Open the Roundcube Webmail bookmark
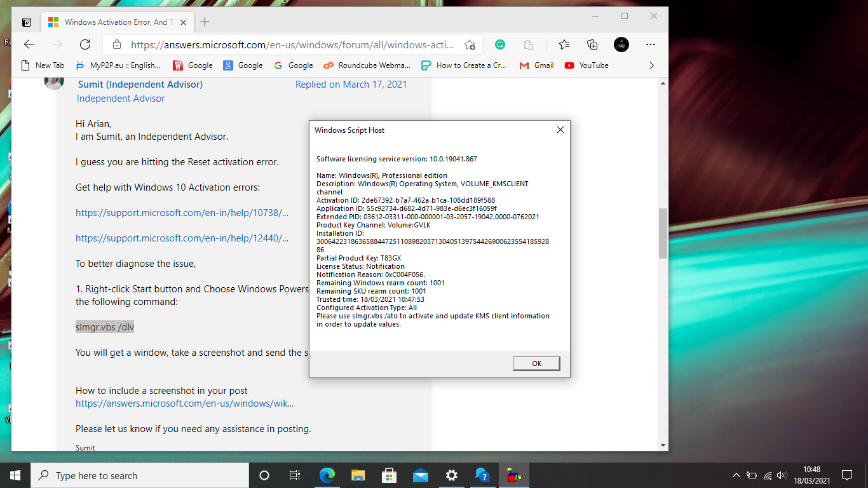 pyautogui.click(x=367, y=65)
